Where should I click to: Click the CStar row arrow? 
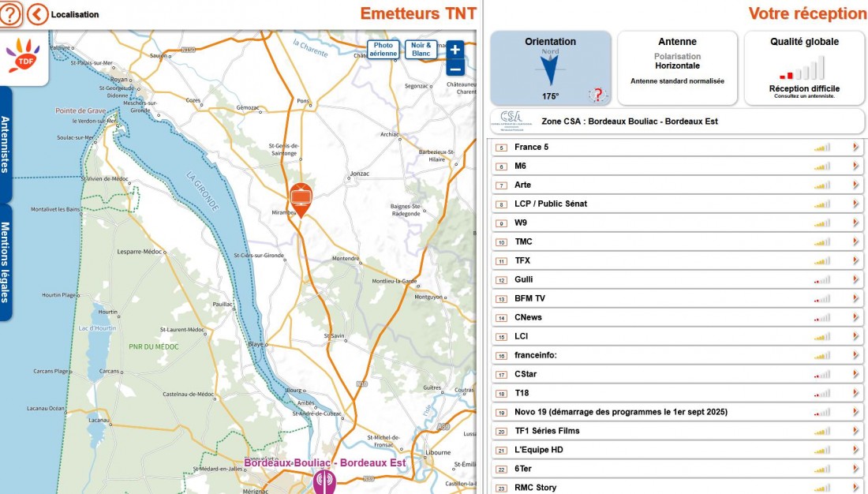(855, 374)
